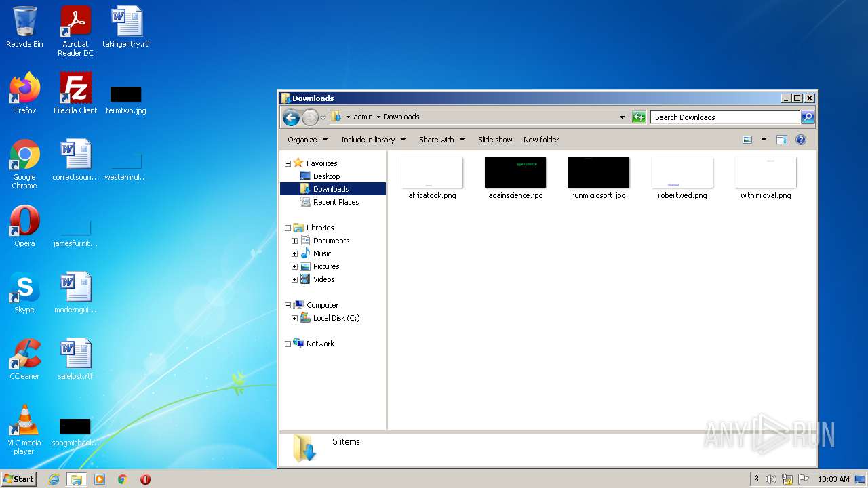Open Skype desktop shortcut

click(x=24, y=293)
